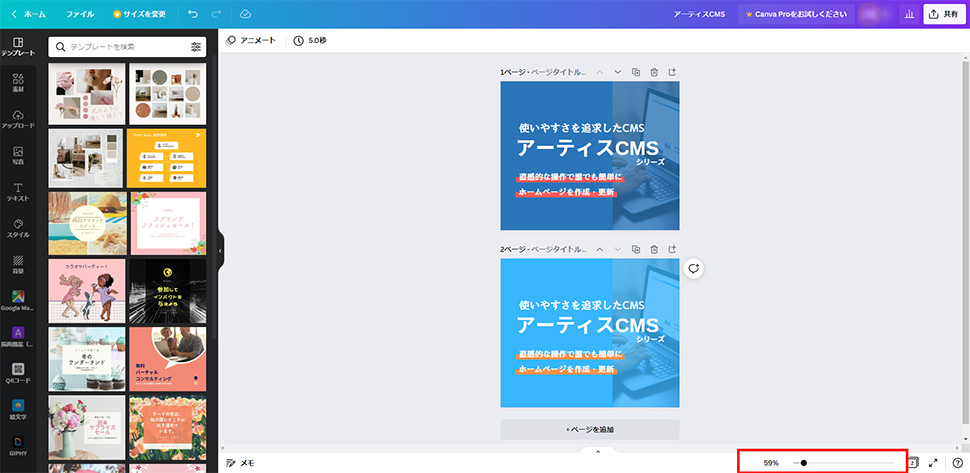Click the zoom slider handle

[804, 462]
